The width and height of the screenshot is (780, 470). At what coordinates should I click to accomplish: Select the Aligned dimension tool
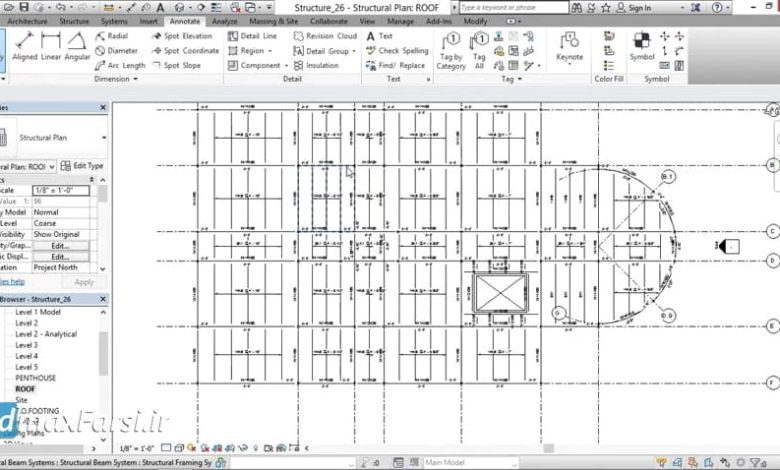click(x=24, y=46)
